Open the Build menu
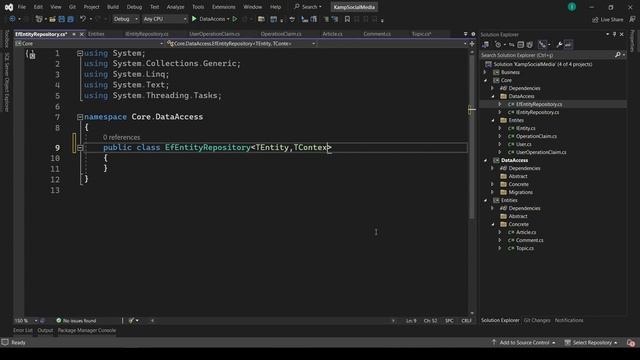This screenshot has width=640, height=360. [x=113, y=7]
